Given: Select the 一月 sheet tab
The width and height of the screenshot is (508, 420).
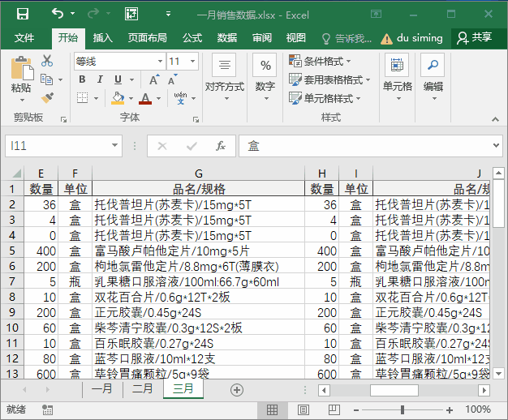Looking at the screenshot, I should [102, 388].
